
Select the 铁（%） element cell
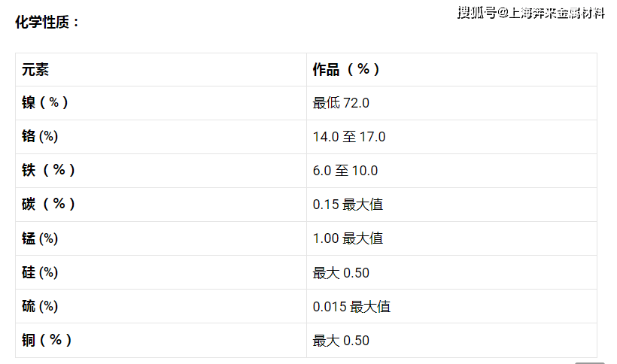161,171
